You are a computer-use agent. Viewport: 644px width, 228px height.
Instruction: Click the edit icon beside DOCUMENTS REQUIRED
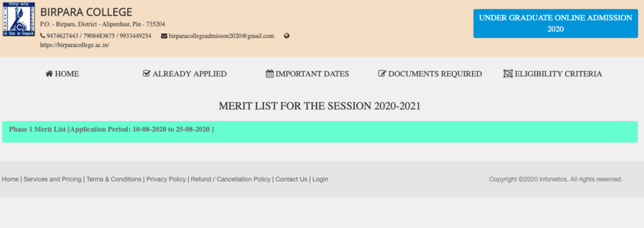382,74
